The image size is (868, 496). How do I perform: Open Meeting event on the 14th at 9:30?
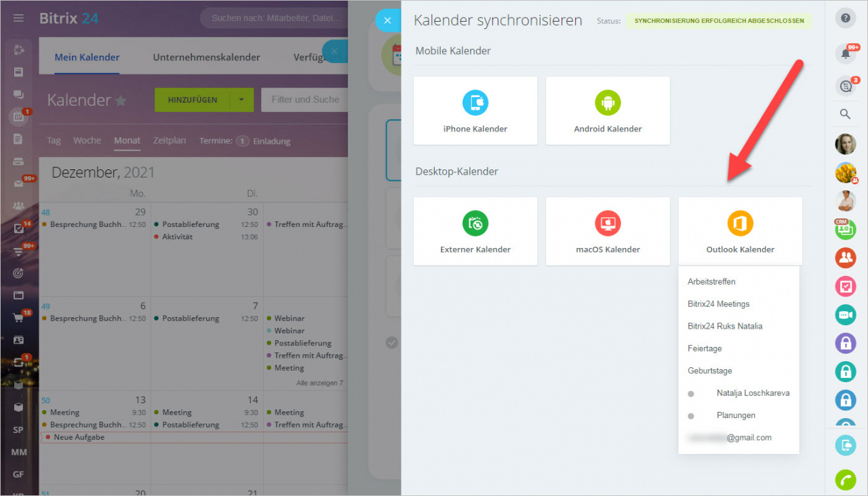pos(206,412)
